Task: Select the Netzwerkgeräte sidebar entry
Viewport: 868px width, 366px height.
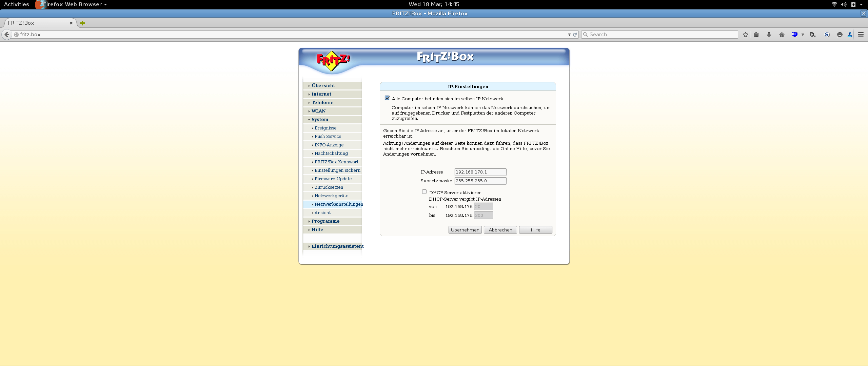Action: [331, 196]
